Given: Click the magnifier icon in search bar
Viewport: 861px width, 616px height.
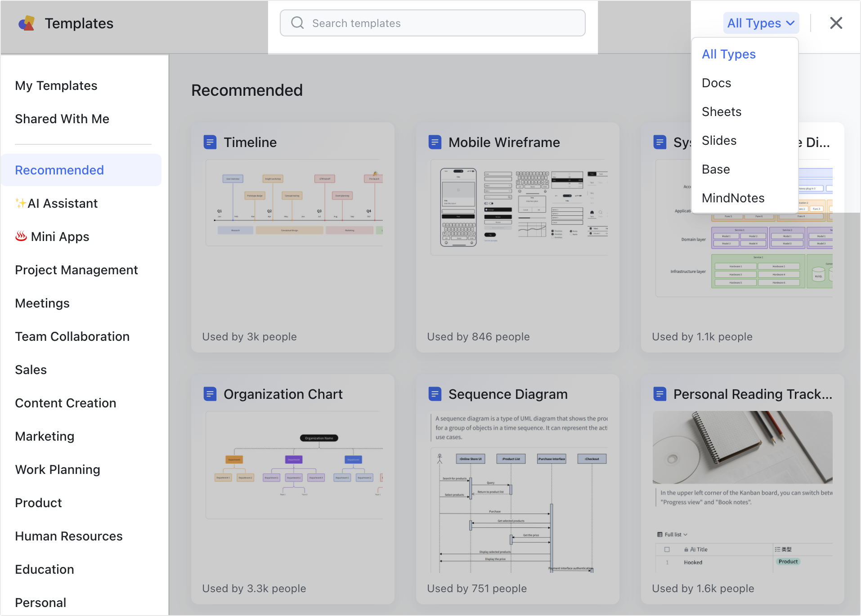Looking at the screenshot, I should point(297,22).
